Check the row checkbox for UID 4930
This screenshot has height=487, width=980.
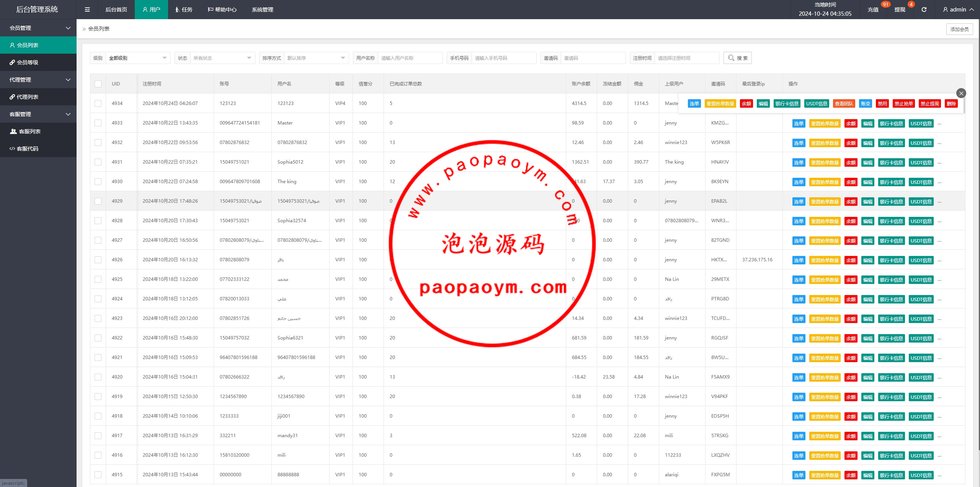[98, 182]
